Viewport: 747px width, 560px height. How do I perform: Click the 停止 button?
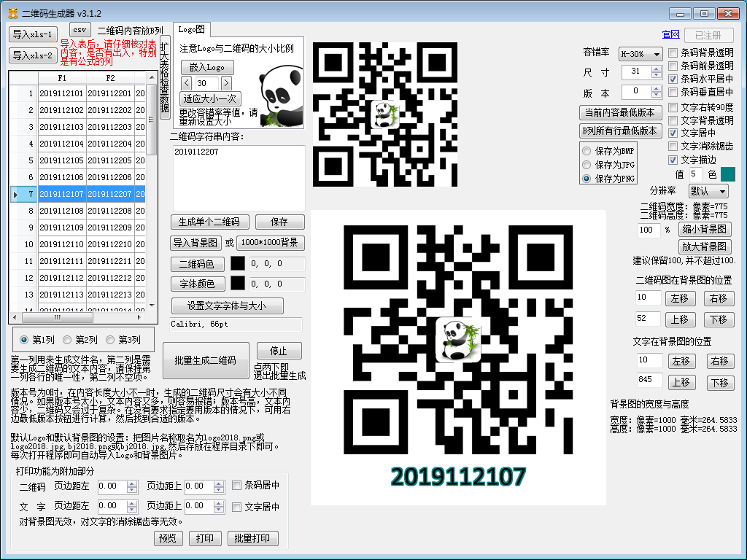[279, 351]
